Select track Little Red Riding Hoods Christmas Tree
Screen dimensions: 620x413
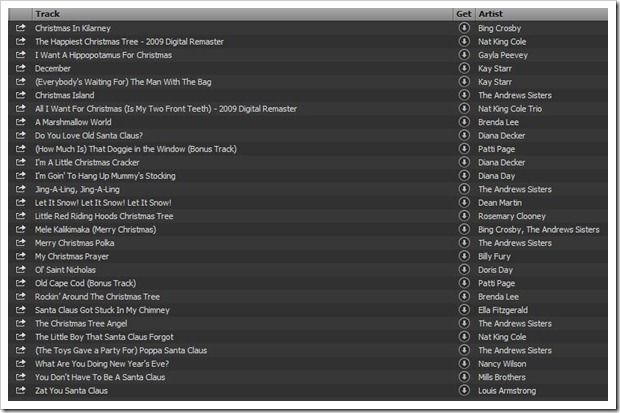(104, 216)
